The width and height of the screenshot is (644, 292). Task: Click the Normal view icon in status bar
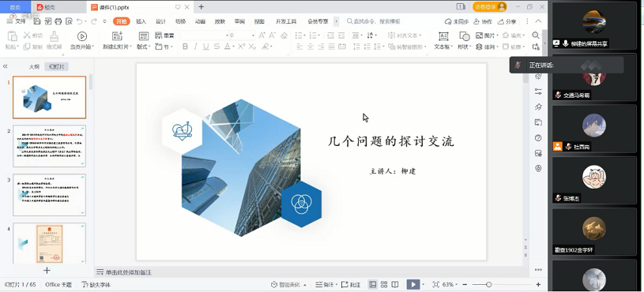(373, 285)
